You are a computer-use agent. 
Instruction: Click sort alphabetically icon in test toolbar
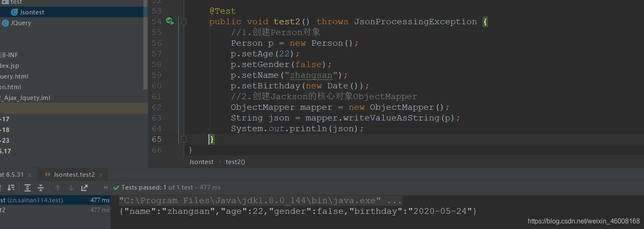pyautogui.click(x=11, y=187)
